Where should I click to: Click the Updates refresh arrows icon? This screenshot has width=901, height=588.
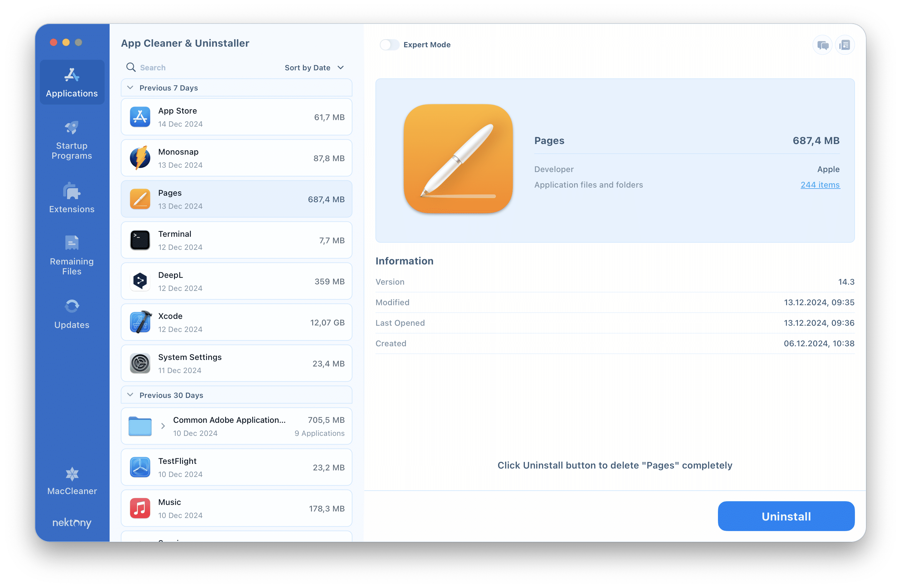pyautogui.click(x=72, y=306)
